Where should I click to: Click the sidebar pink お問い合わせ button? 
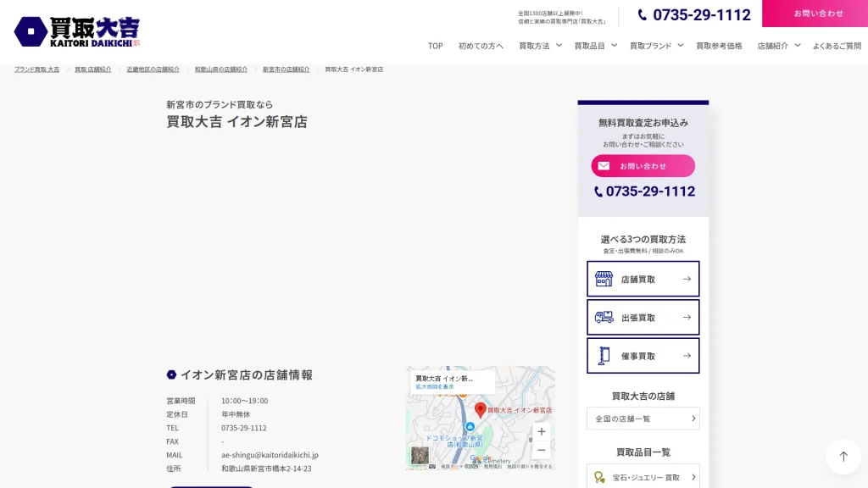tap(643, 166)
